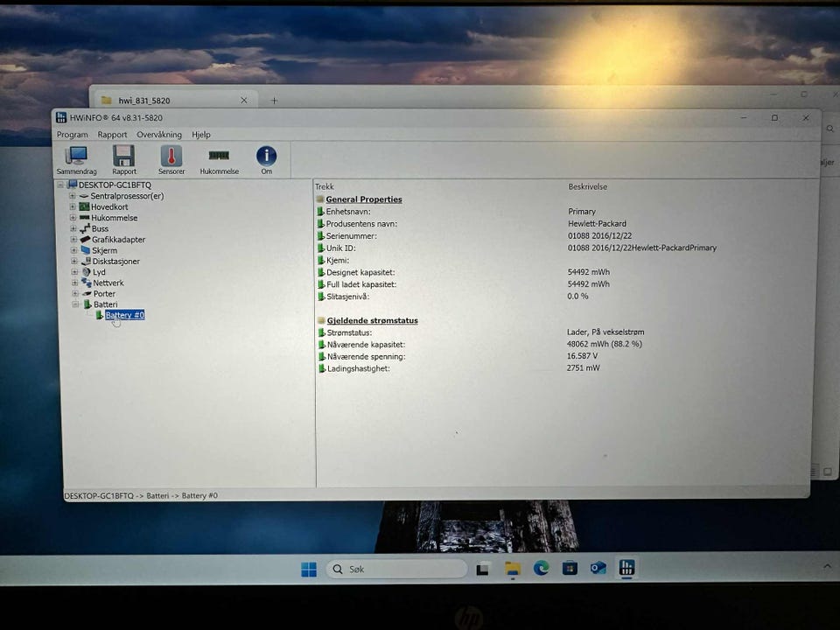Add a new tab in File Explorer

[x=274, y=100]
